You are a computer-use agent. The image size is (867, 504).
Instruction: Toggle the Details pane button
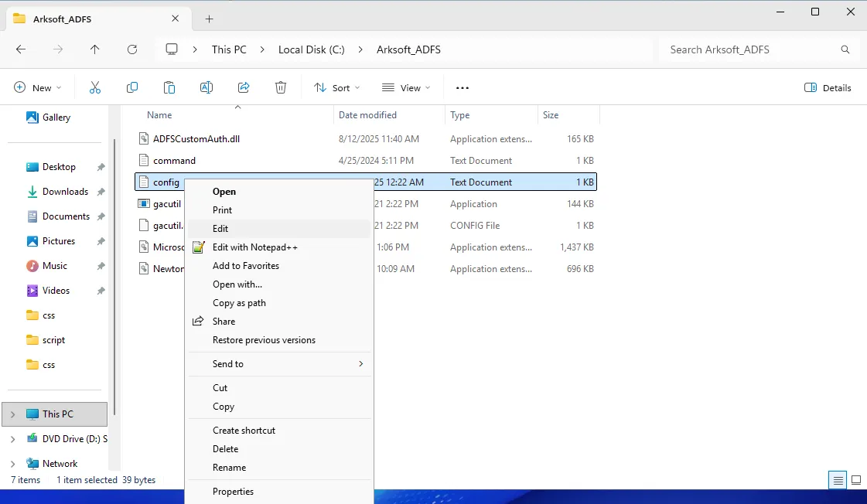(828, 88)
